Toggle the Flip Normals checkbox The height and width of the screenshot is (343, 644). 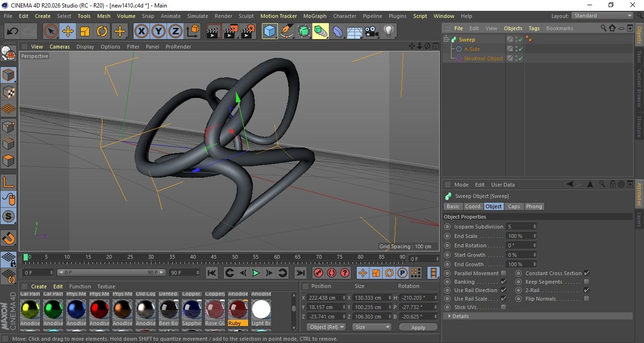coord(586,299)
